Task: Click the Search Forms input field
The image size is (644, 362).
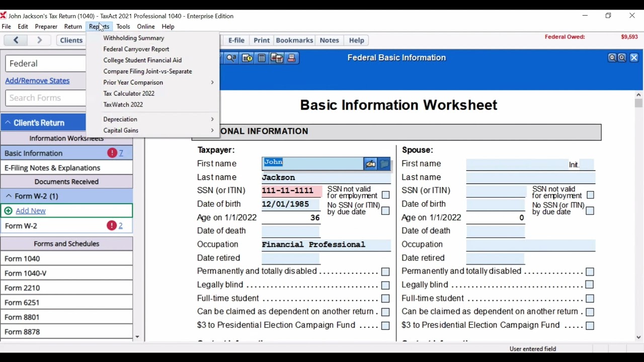Action: pos(45,98)
